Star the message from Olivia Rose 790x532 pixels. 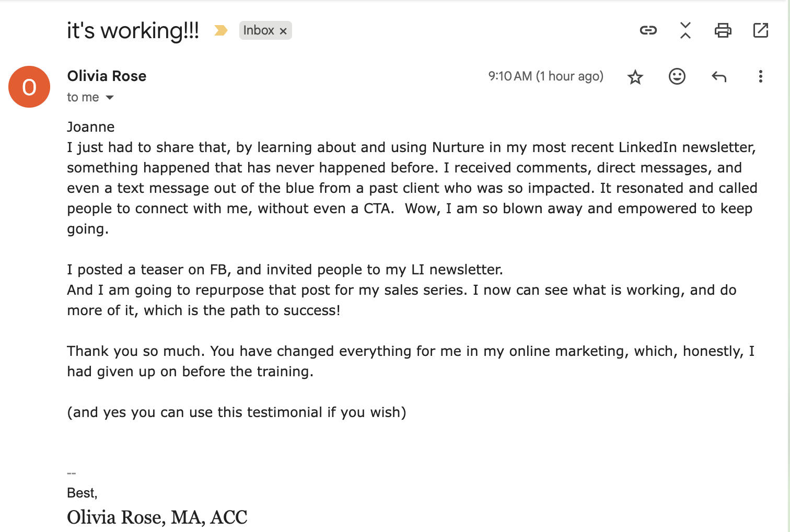point(635,77)
